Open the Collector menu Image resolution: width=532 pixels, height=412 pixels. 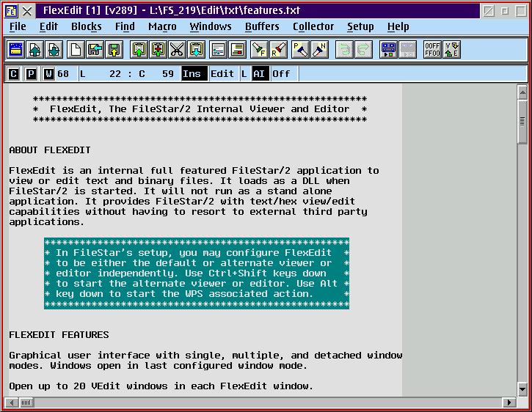313,26
